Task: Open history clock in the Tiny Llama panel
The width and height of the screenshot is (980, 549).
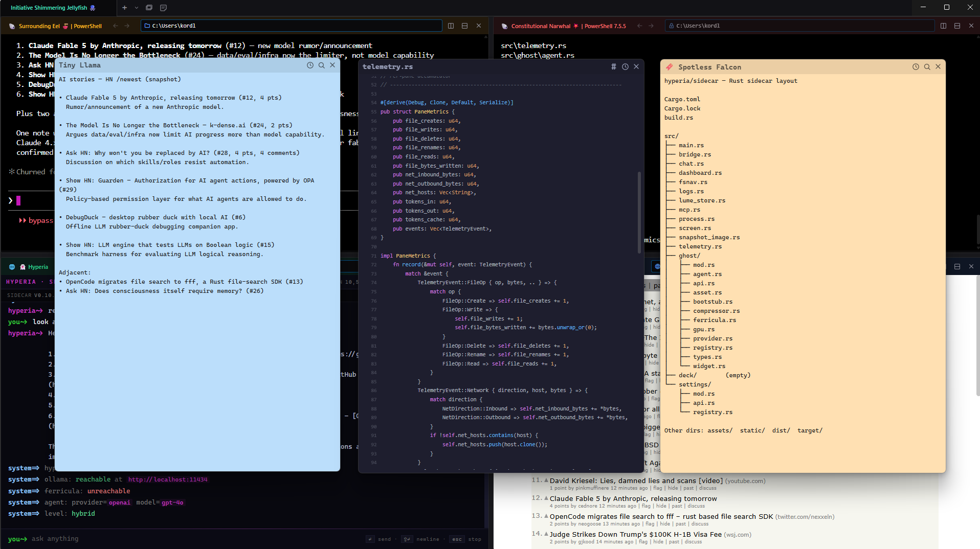Action: (310, 65)
